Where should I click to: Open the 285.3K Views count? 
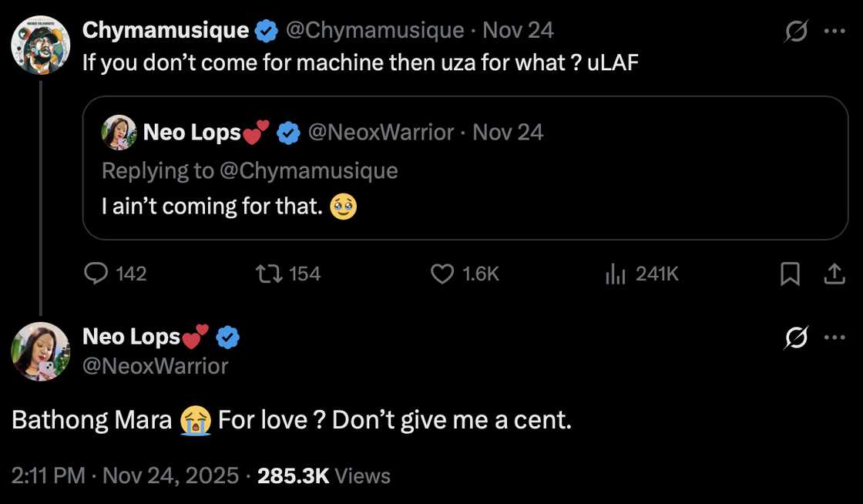[324, 476]
